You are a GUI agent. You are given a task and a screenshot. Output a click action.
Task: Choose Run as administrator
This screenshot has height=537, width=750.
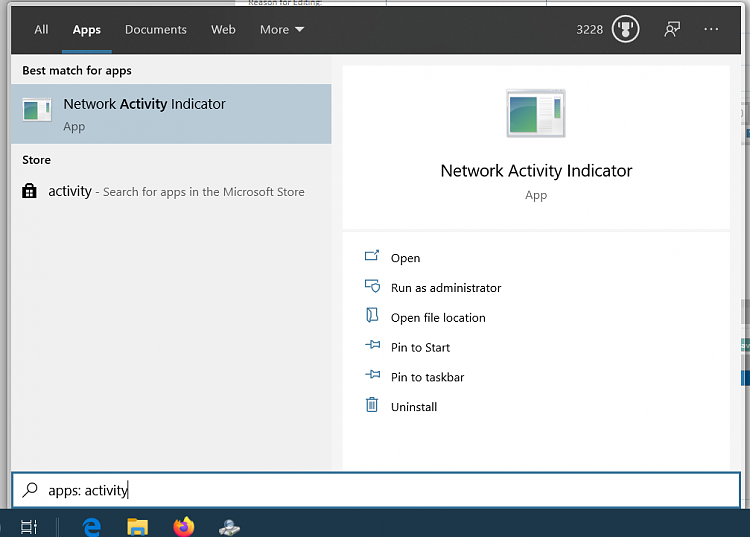[445, 288]
